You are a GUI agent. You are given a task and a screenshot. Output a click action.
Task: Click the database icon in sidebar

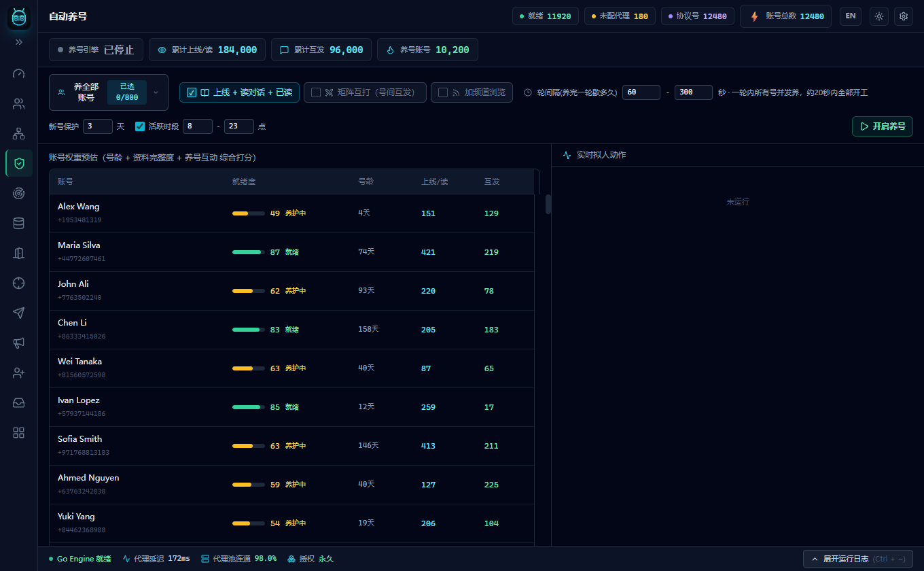click(19, 223)
